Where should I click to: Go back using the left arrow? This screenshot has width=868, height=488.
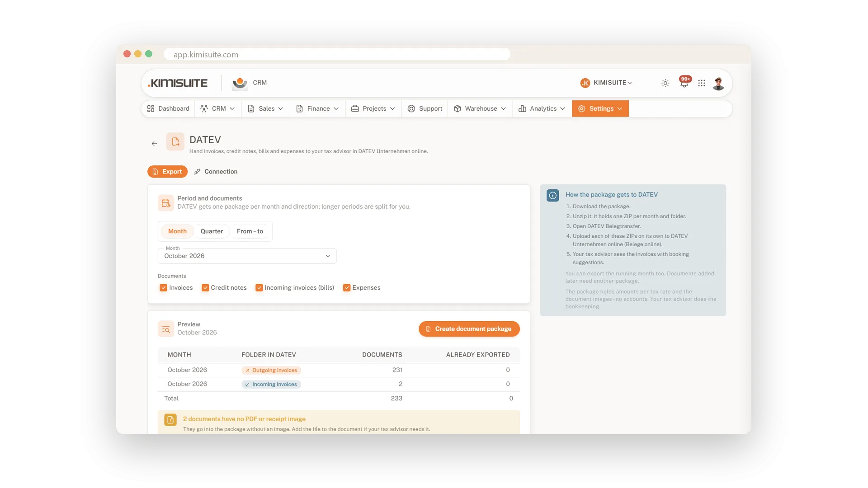(x=154, y=144)
